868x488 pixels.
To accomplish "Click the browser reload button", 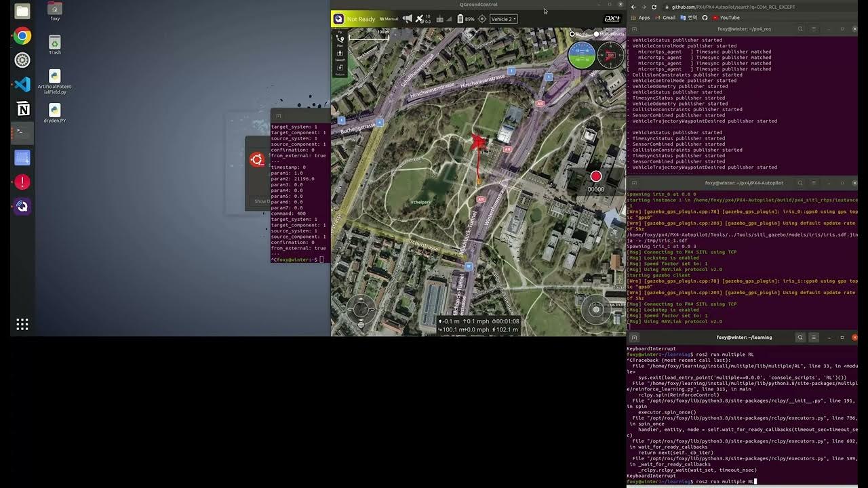I will 654,7.
